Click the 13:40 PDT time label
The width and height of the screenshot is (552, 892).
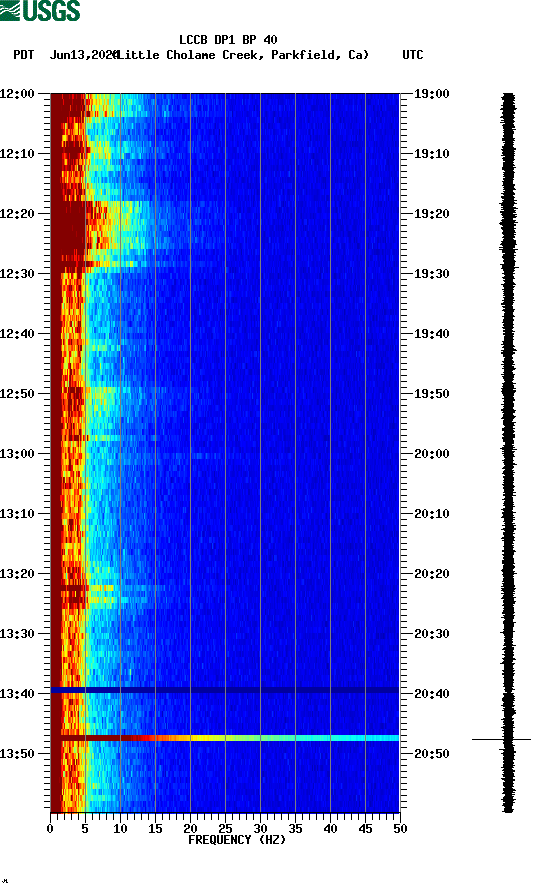click(18, 694)
